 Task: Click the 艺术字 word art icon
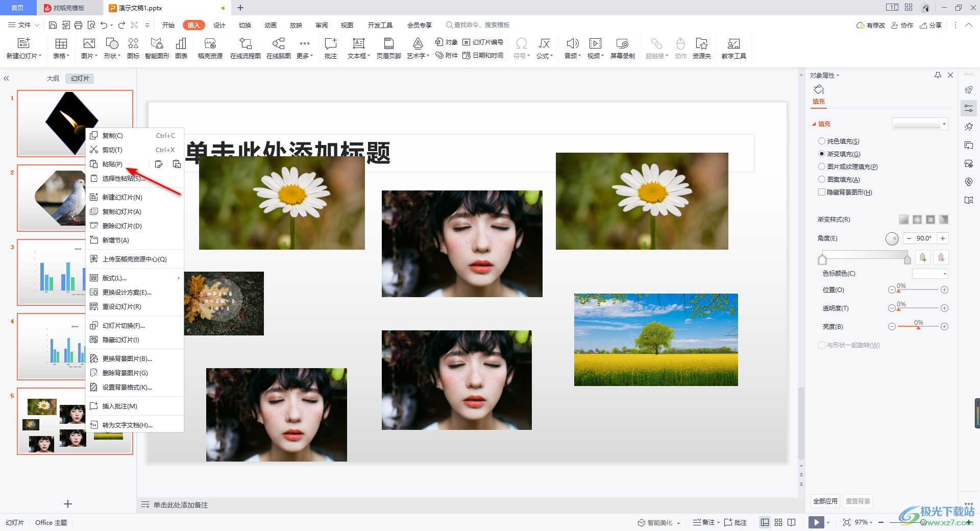(x=418, y=43)
